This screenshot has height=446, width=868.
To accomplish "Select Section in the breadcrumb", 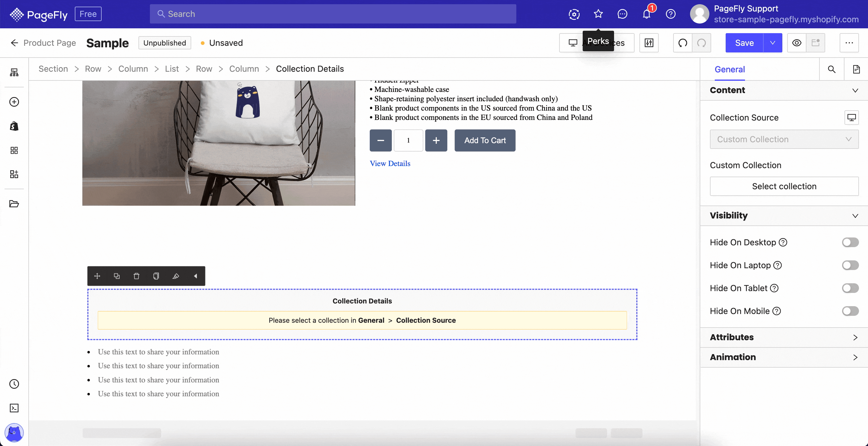I will [x=53, y=69].
